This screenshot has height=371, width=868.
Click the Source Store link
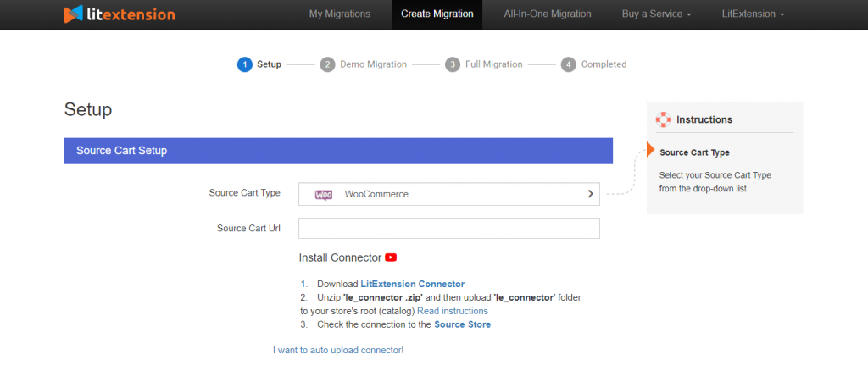(462, 324)
